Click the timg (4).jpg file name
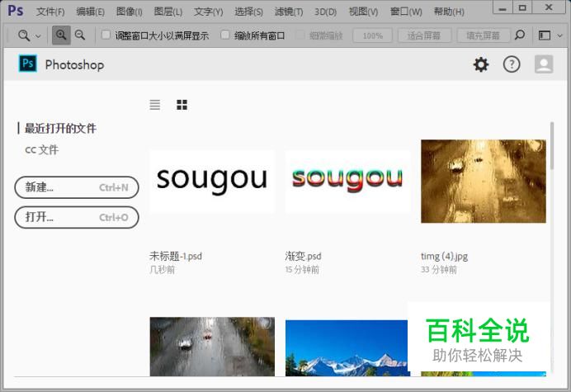The width and height of the screenshot is (571, 392). [x=444, y=256]
